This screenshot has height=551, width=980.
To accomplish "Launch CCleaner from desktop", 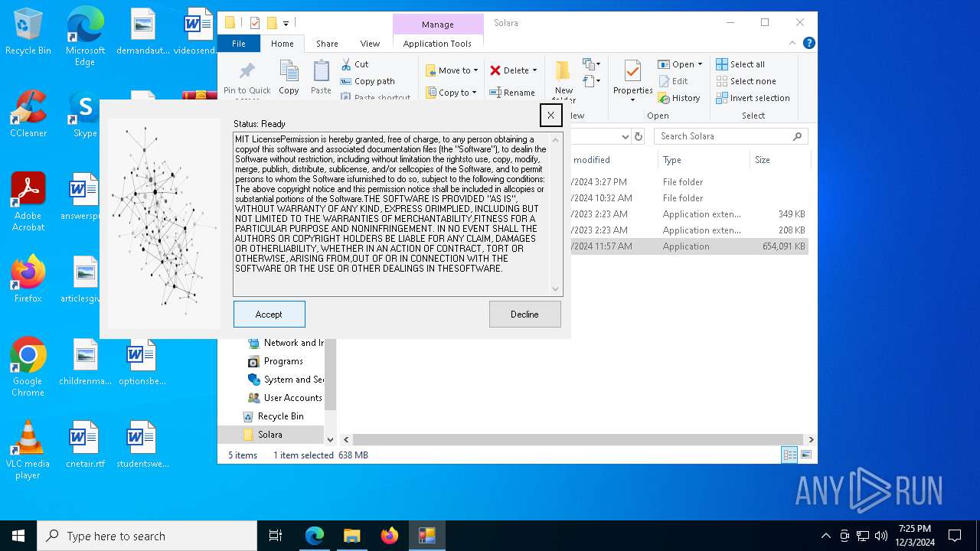I will [28, 114].
